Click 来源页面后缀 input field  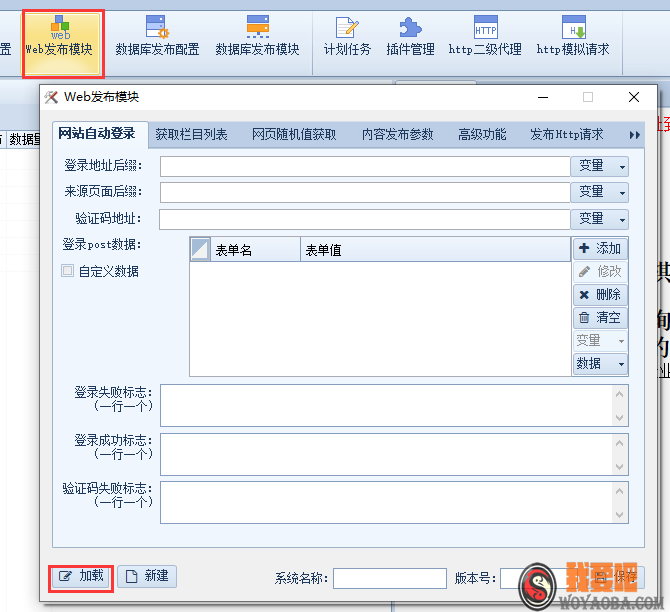tap(365, 192)
